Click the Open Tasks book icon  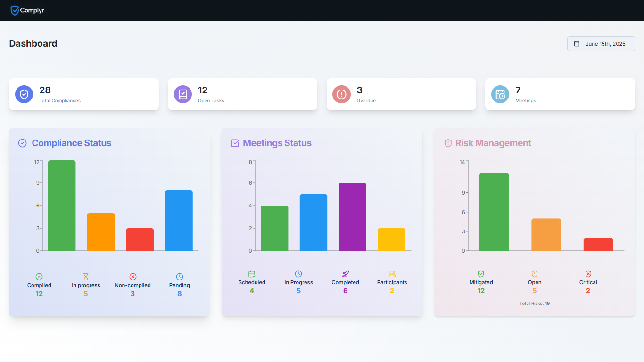183,94
